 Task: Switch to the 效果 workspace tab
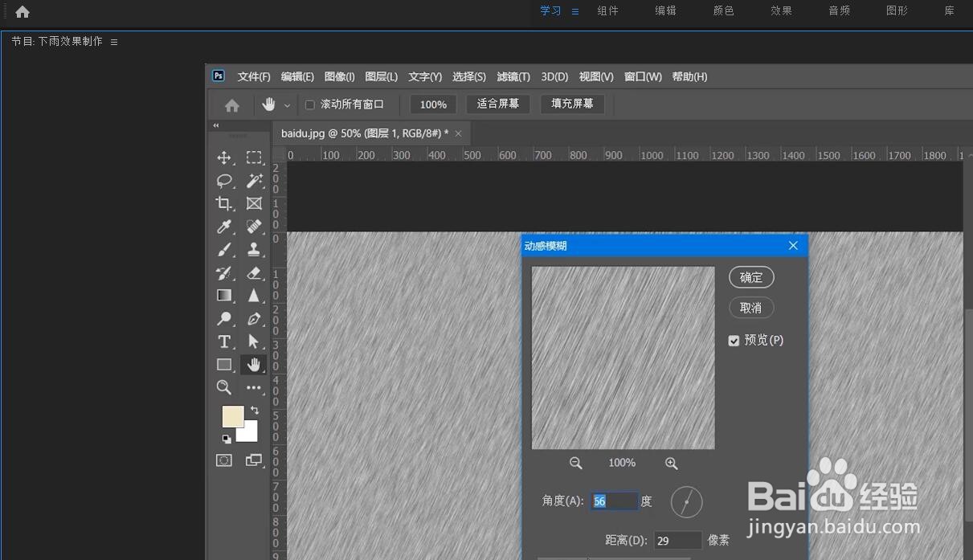(x=781, y=11)
